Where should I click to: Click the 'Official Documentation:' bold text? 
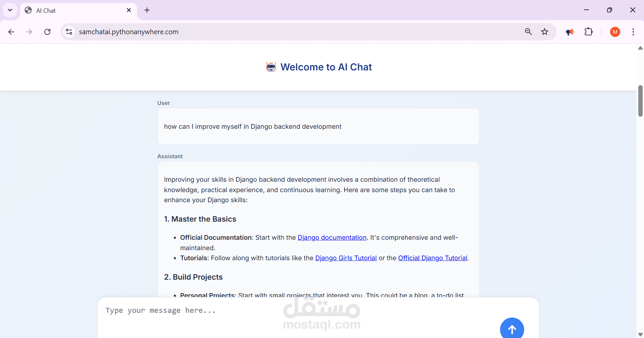(x=217, y=237)
